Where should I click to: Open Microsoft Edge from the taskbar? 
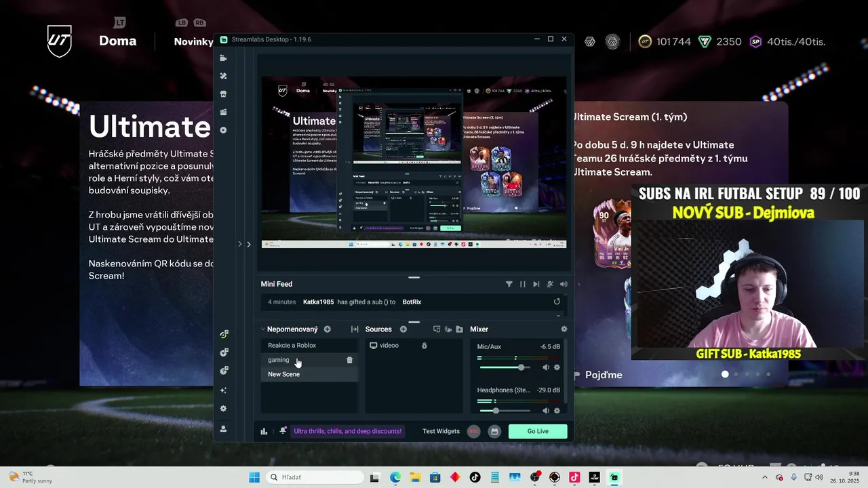(x=395, y=477)
